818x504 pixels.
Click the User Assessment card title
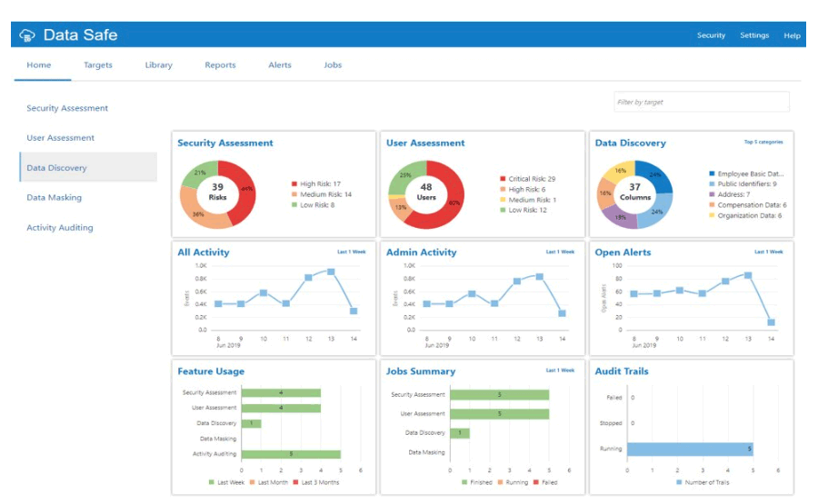click(425, 143)
